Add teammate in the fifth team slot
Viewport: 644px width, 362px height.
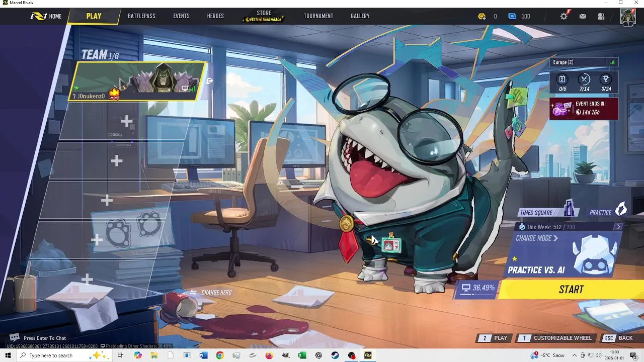coord(97,240)
